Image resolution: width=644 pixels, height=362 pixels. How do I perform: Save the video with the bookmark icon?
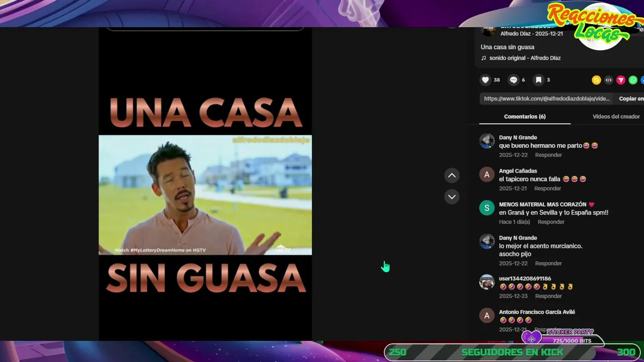click(x=538, y=80)
